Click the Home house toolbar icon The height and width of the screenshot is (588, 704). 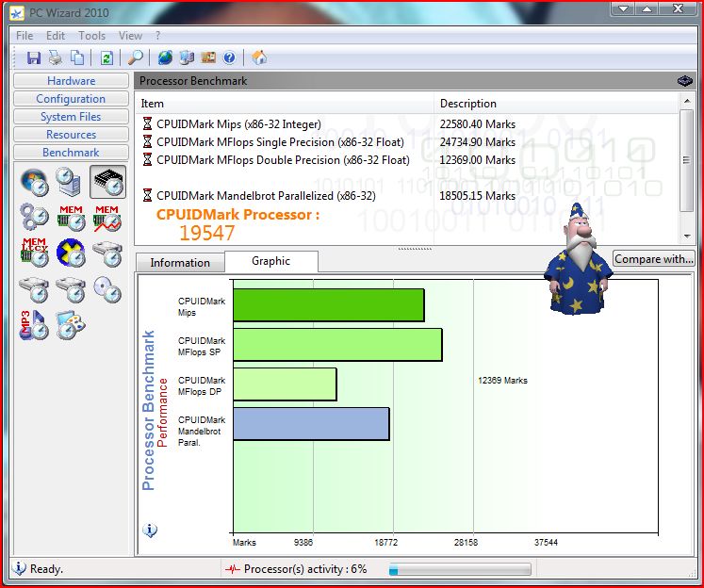point(259,57)
